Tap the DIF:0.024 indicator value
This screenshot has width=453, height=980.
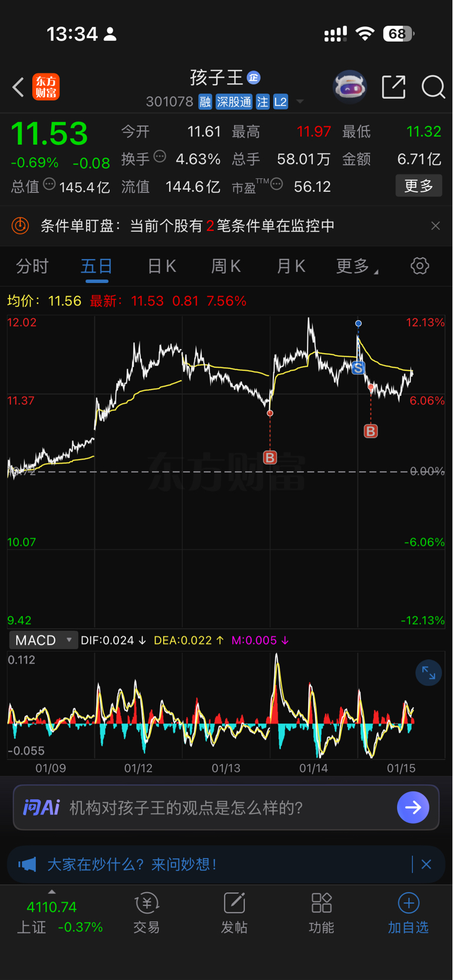pyautogui.click(x=113, y=640)
